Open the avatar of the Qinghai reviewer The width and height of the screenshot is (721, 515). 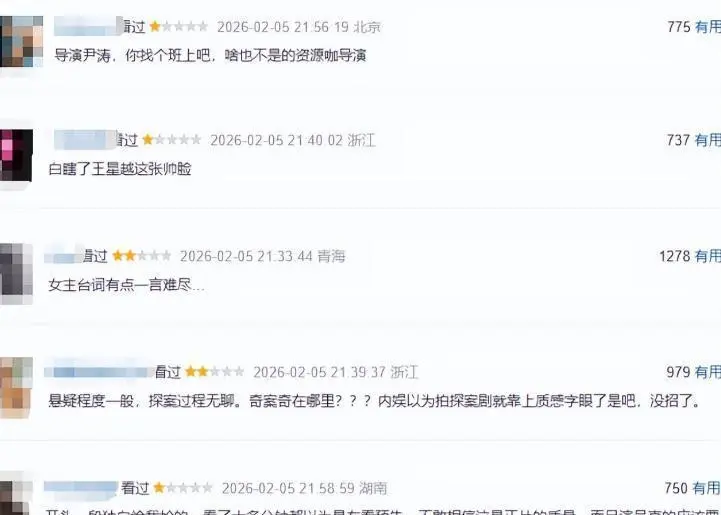coord(16,274)
